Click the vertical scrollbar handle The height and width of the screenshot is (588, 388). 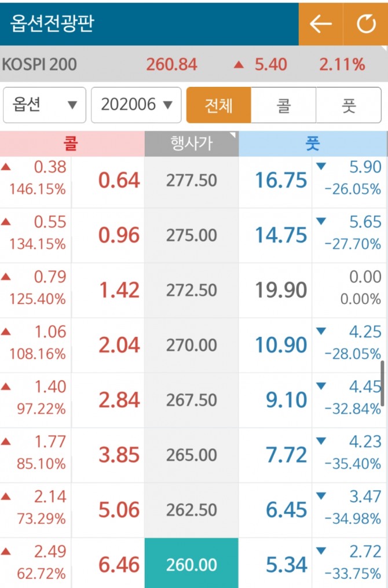tap(382, 382)
